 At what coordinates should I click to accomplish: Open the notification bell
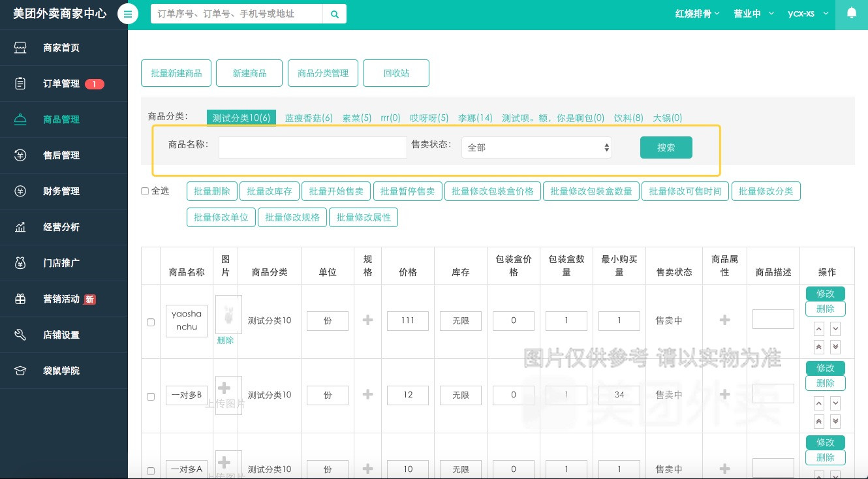(851, 13)
